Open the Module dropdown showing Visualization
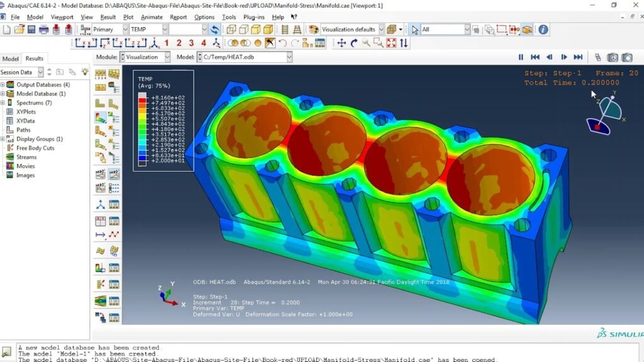Screen dimensions: 644x362 [145, 57]
